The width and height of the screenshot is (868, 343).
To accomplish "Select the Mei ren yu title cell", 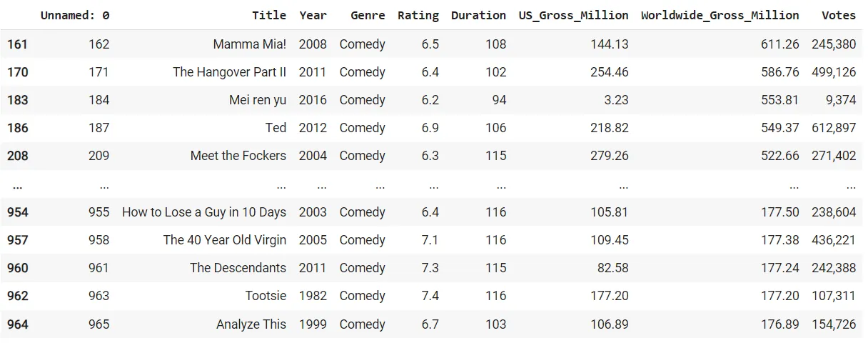I will [257, 100].
